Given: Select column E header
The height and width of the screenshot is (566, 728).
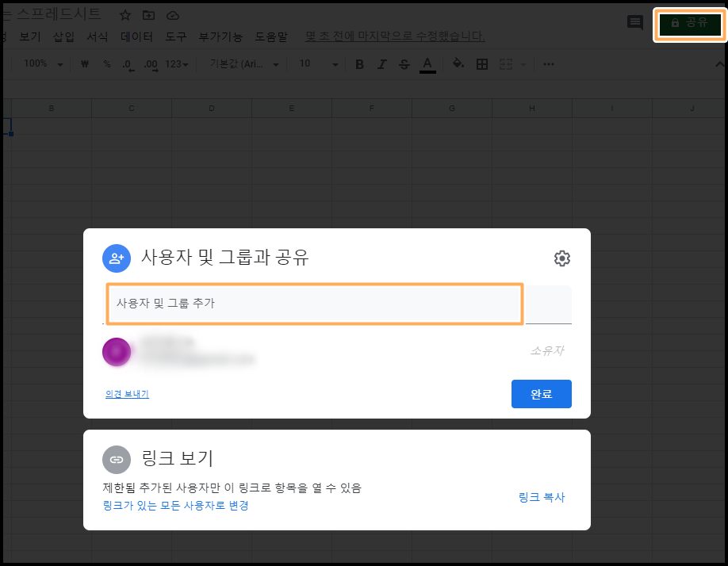Looking at the screenshot, I should coord(292,108).
